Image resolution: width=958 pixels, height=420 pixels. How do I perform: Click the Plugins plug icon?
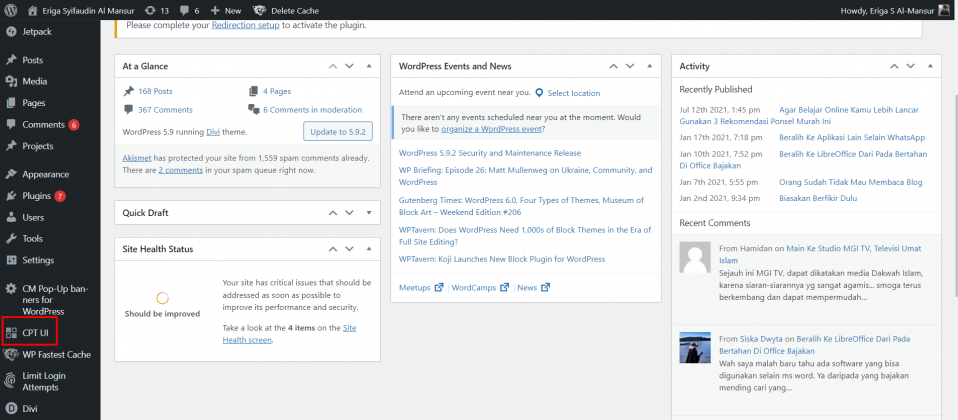10,196
